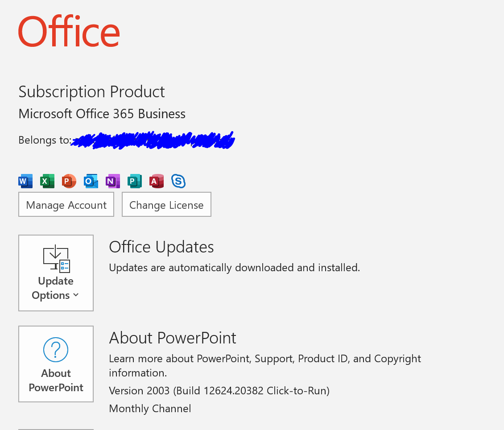
Task: Click the Change License button
Action: pyautogui.click(x=166, y=204)
